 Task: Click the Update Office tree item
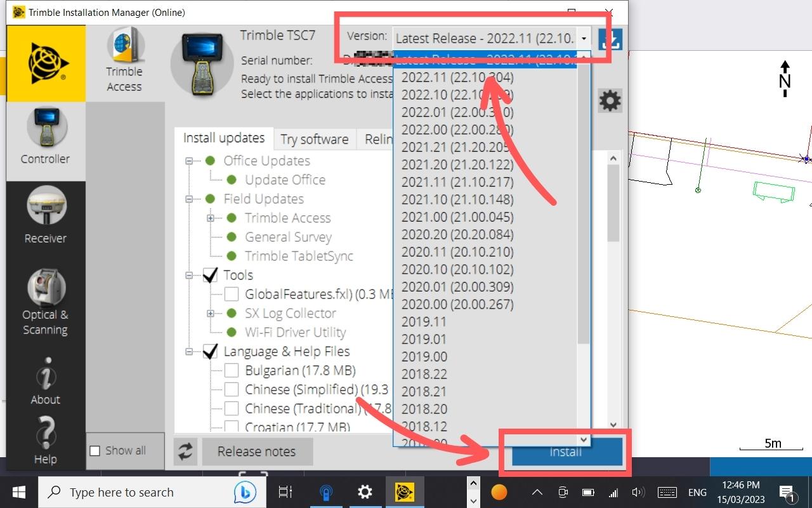[x=285, y=180]
